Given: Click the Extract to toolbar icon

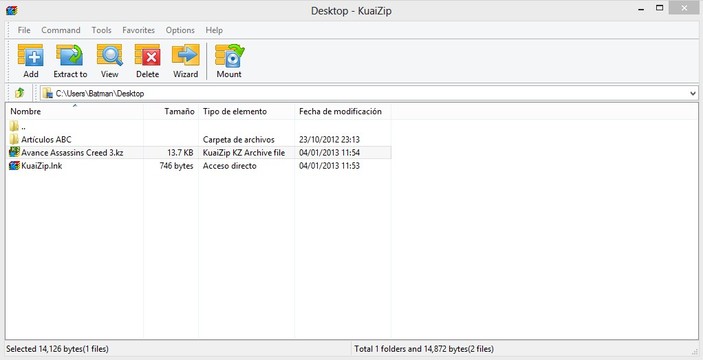Looking at the screenshot, I should (70, 61).
